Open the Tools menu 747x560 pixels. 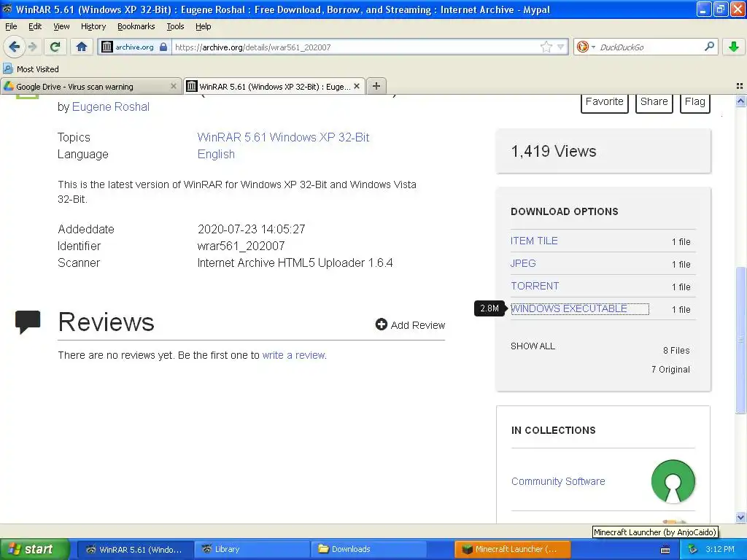pos(175,26)
